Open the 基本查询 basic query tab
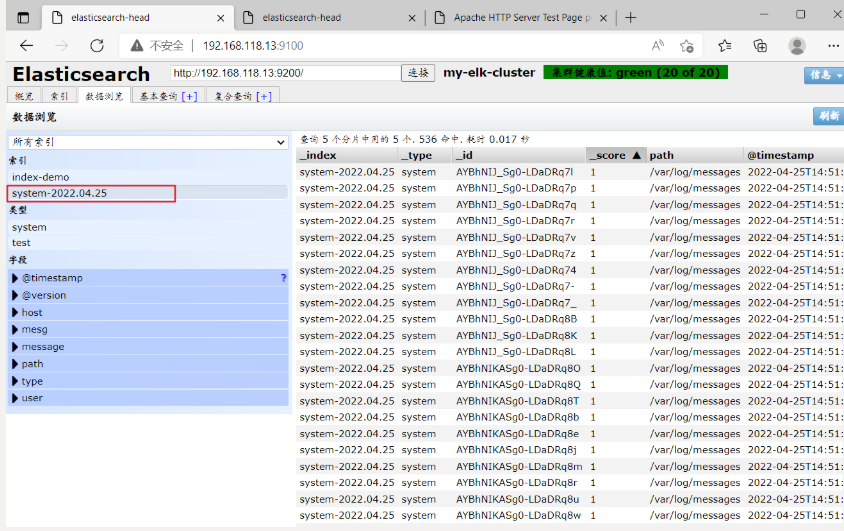Screen dimensions: 844x531 click(168, 96)
